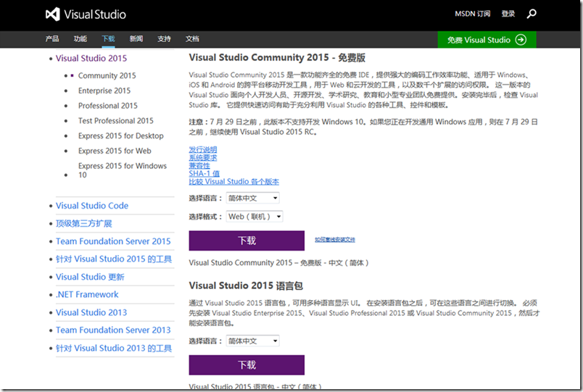The image size is (583, 392).
Task: Expand the Visual Studio 2015 sidebar section
Action: [x=91, y=59]
